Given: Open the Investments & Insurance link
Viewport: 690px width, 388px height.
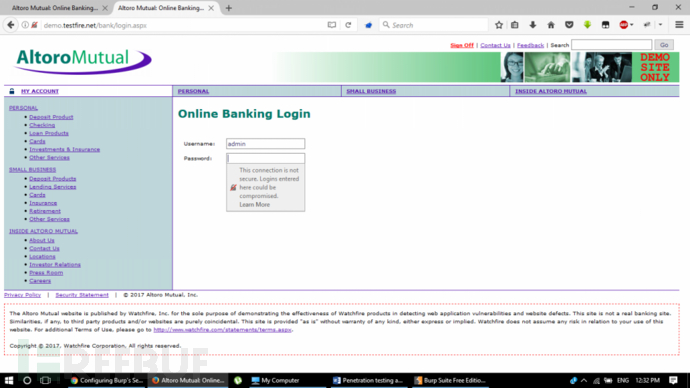Looking at the screenshot, I should click(64, 150).
